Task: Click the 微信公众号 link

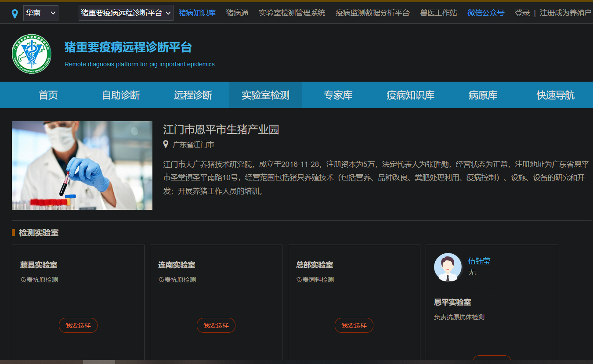Action: click(x=486, y=13)
